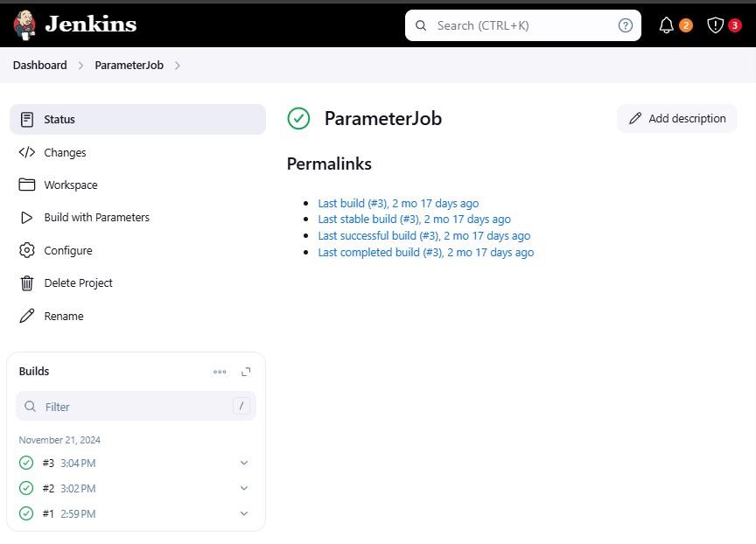The image size is (756, 544).
Task: Open Last completed build permalink
Action: [x=425, y=252]
